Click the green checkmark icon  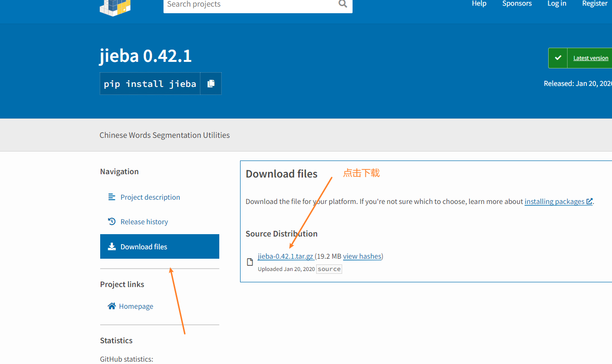click(558, 58)
